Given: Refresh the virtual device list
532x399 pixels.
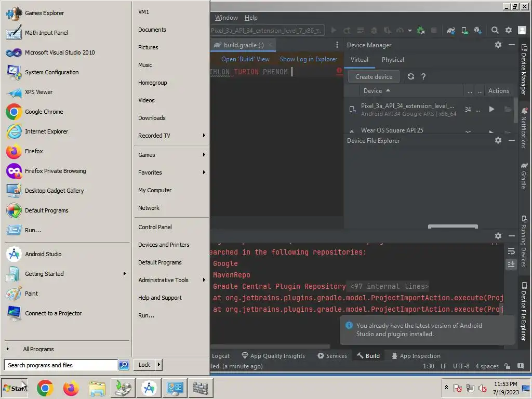Looking at the screenshot, I should (411, 77).
